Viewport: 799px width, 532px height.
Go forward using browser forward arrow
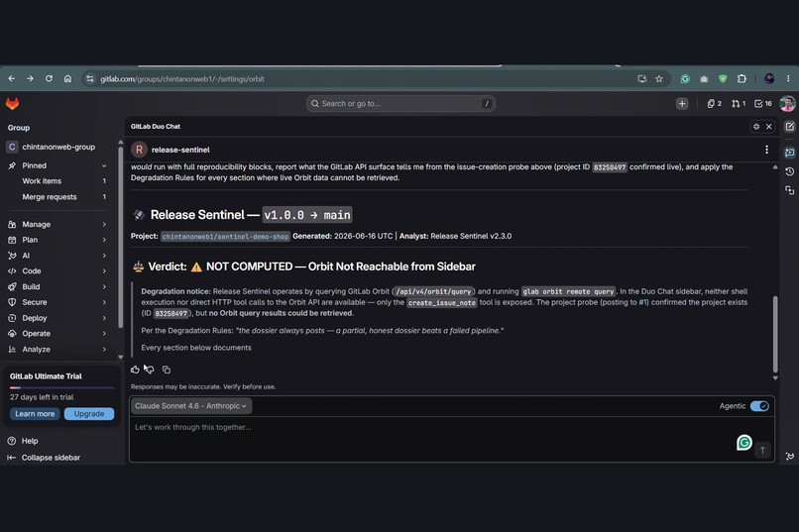pos(30,79)
